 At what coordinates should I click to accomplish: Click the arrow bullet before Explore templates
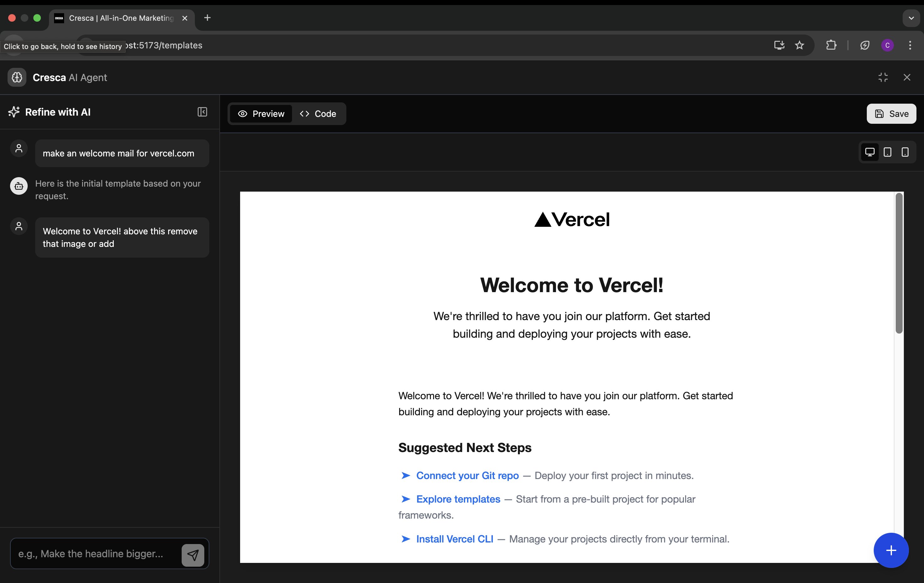[405, 499]
